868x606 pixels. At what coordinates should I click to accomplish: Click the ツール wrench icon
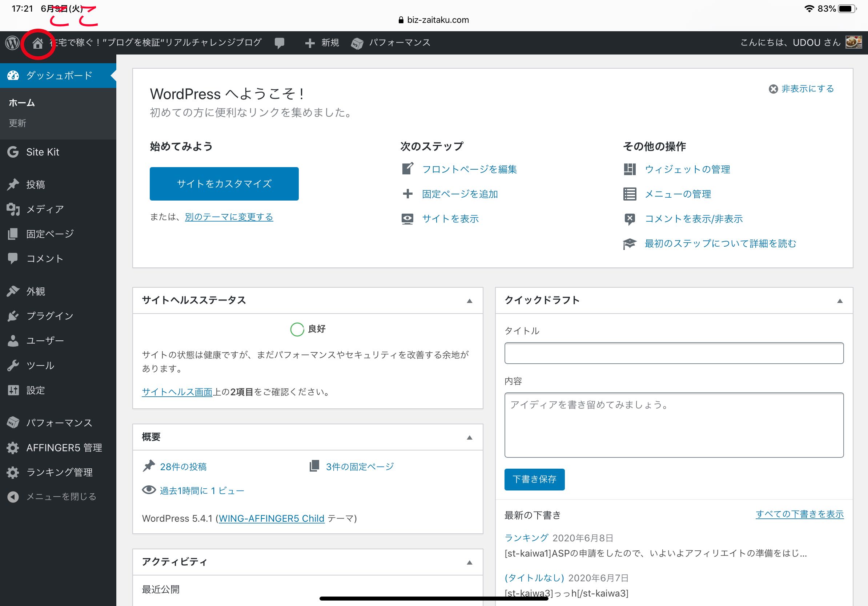pyautogui.click(x=13, y=365)
